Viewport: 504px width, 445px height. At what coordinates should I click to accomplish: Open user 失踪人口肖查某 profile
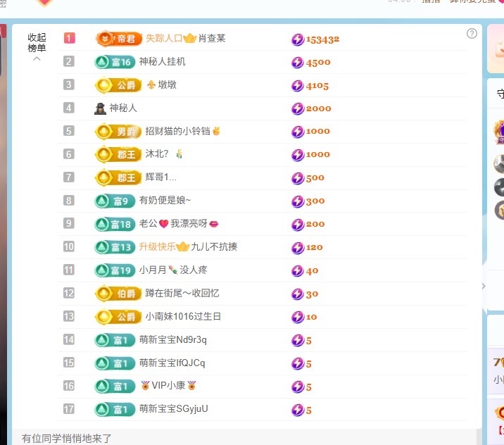point(185,39)
